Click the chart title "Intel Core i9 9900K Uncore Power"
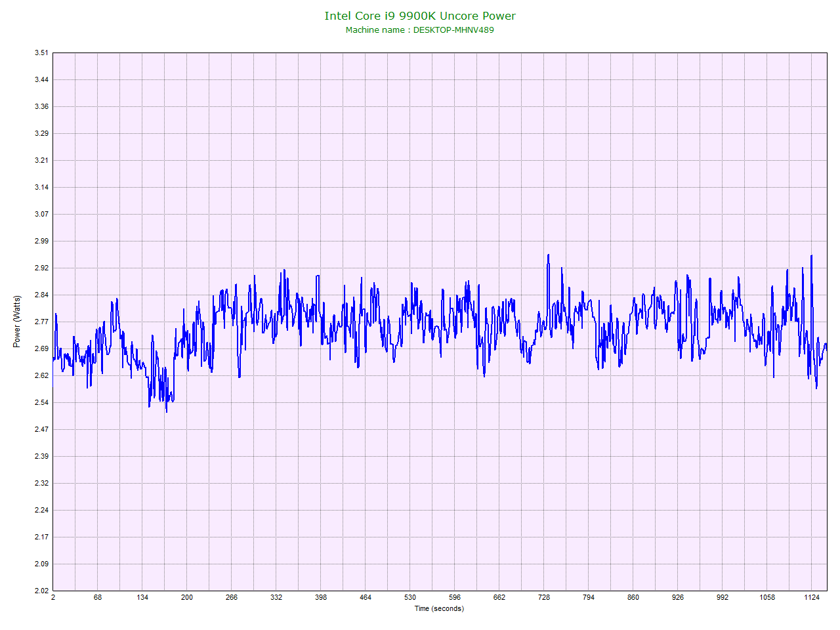 coord(420,16)
